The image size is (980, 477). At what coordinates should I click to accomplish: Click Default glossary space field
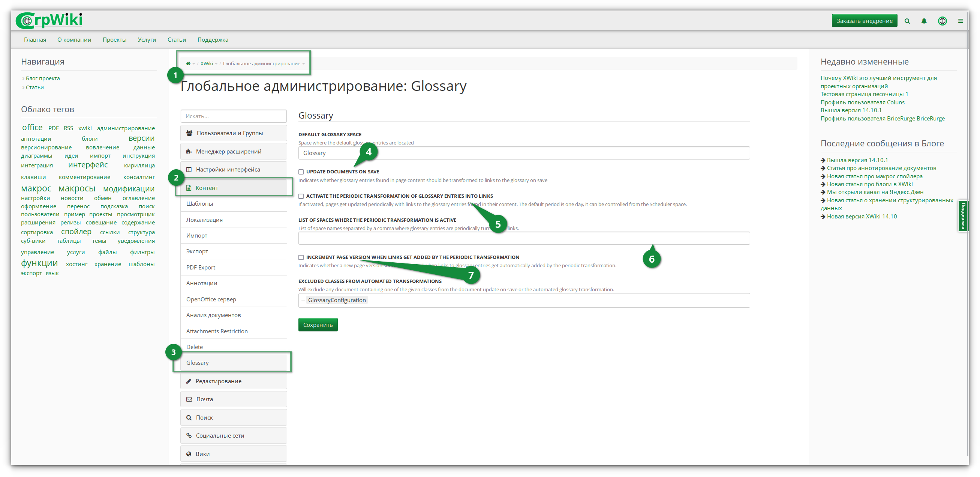[524, 153]
